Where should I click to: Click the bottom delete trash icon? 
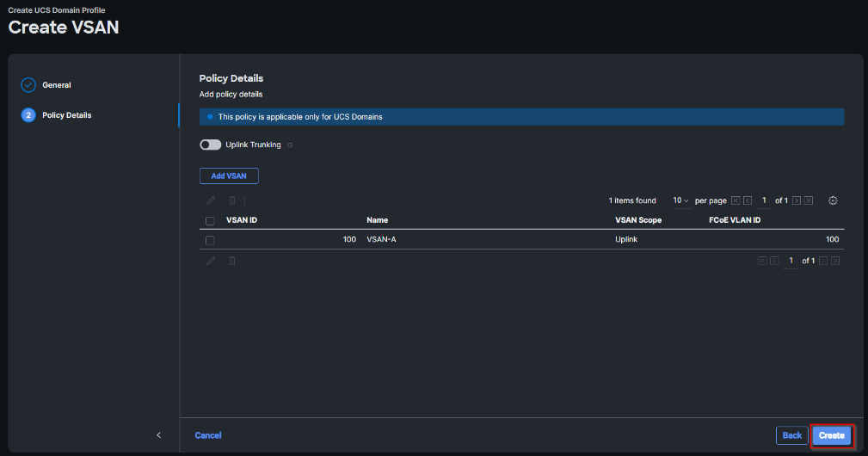(231, 261)
